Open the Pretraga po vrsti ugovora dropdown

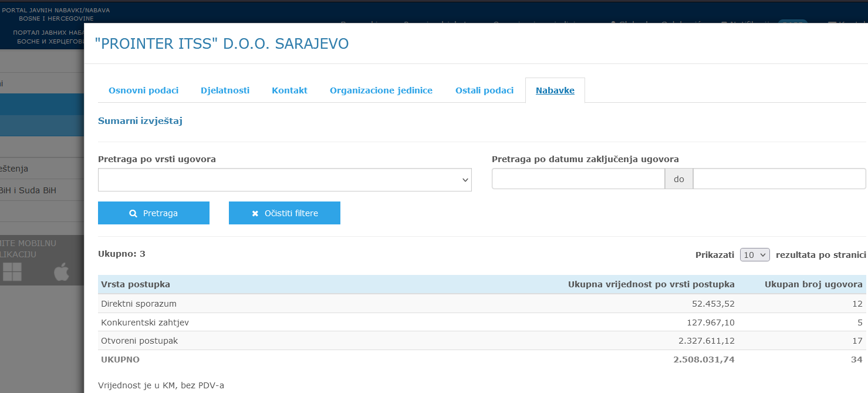click(285, 180)
